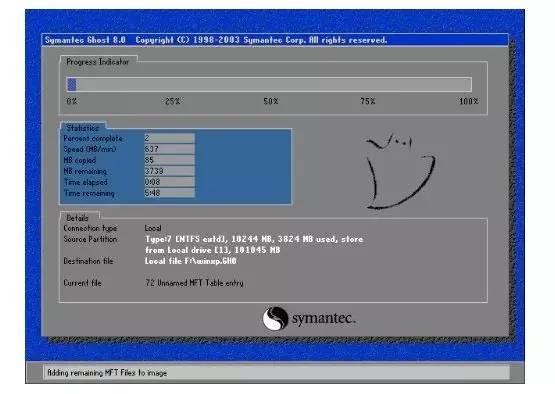
Task: Click the 100% progress scale mark
Action: click(469, 101)
